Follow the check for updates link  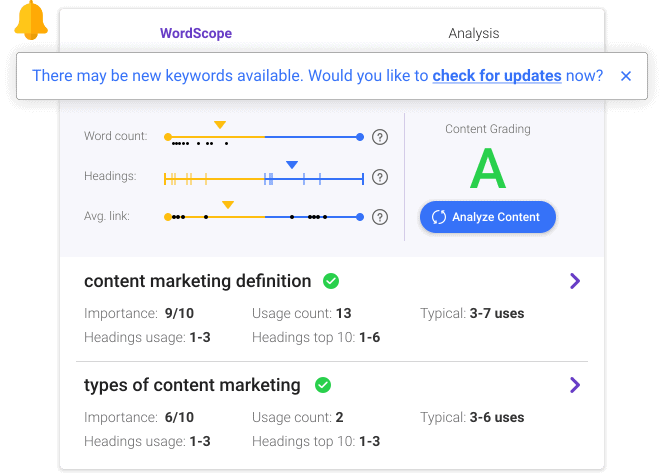point(497,76)
